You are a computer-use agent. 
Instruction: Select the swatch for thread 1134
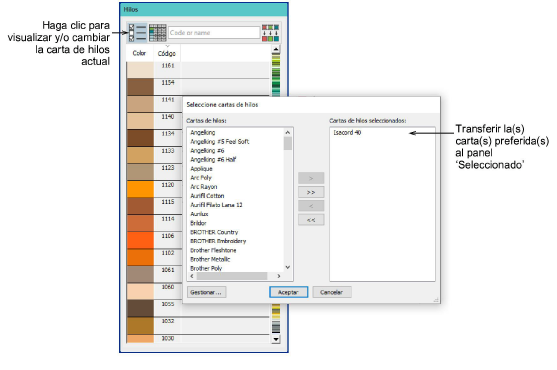[140, 138]
